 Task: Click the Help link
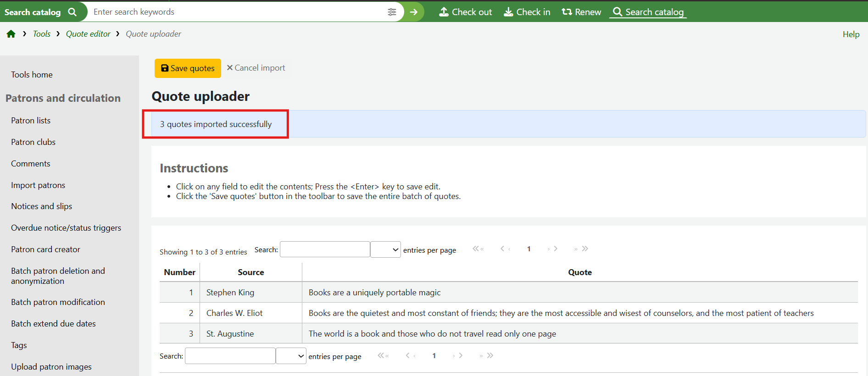pos(851,34)
